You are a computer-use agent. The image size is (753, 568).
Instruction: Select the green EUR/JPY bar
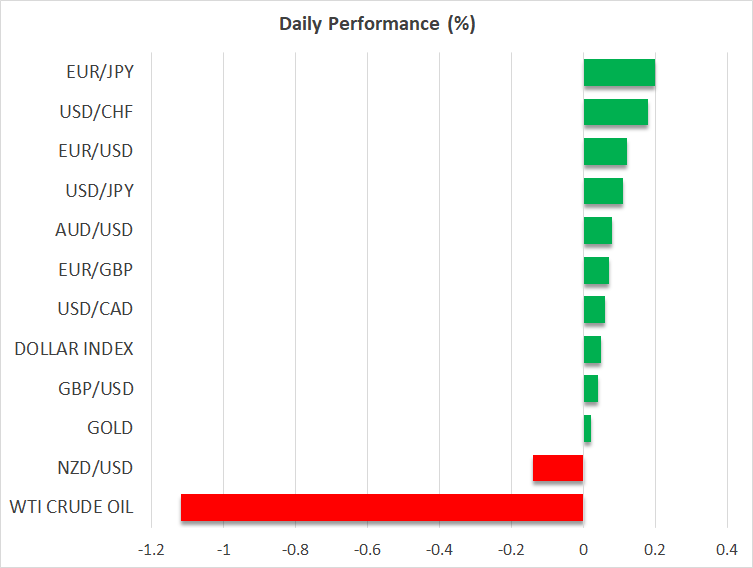click(x=619, y=72)
